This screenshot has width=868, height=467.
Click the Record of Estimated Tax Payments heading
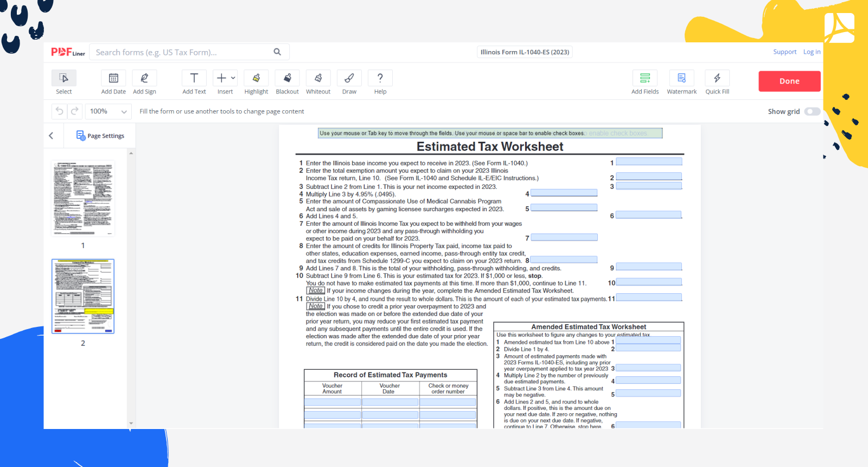[391, 375]
